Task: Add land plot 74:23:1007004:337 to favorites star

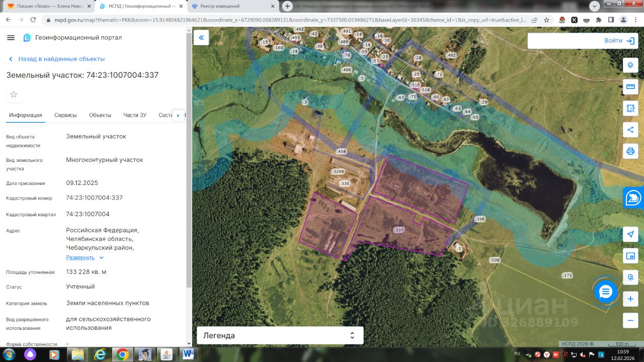Action: pos(14,95)
